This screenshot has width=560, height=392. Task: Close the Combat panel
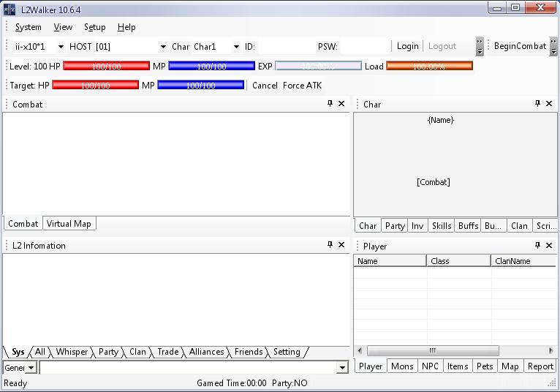[341, 104]
